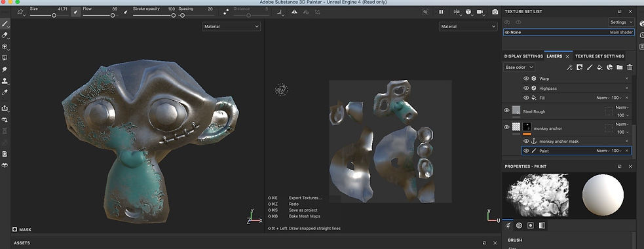Open the Base color channel dropdown
Screen dimensions: 644x249
[519, 67]
